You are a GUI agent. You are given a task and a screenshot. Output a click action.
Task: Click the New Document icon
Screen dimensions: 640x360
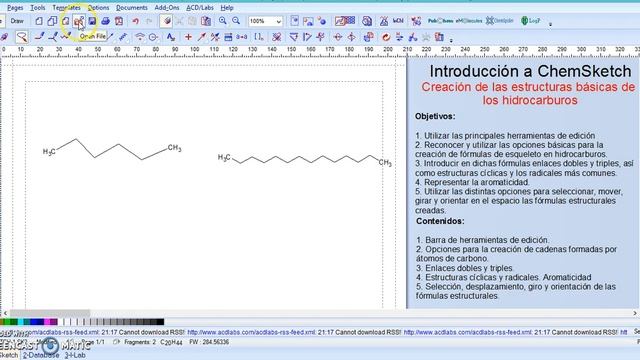[x=39, y=21]
